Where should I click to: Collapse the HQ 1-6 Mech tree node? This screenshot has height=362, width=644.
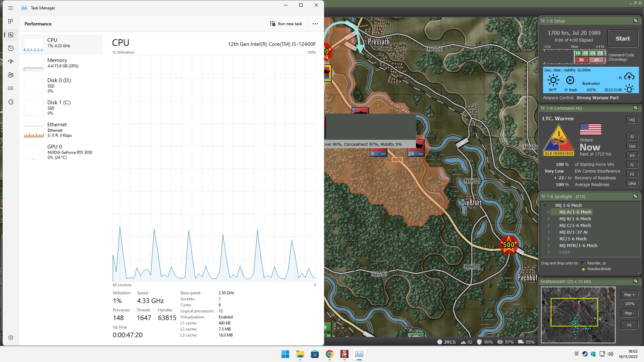tap(544, 205)
